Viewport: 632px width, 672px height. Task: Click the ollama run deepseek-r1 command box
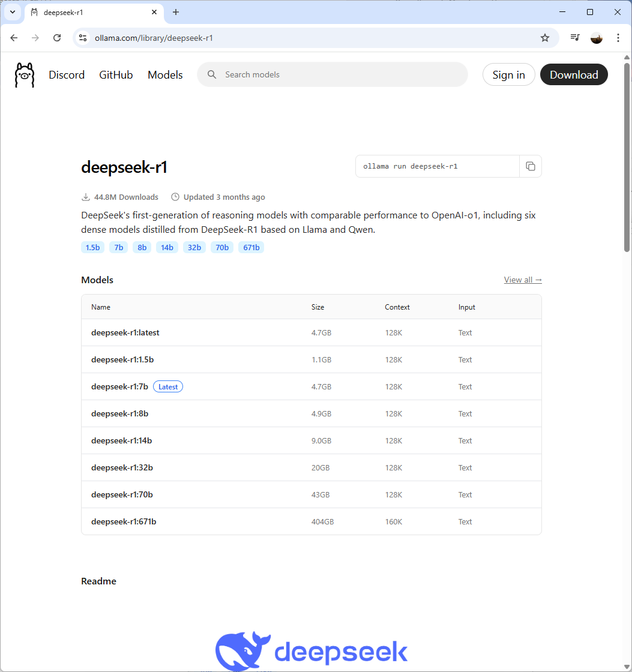(x=438, y=166)
